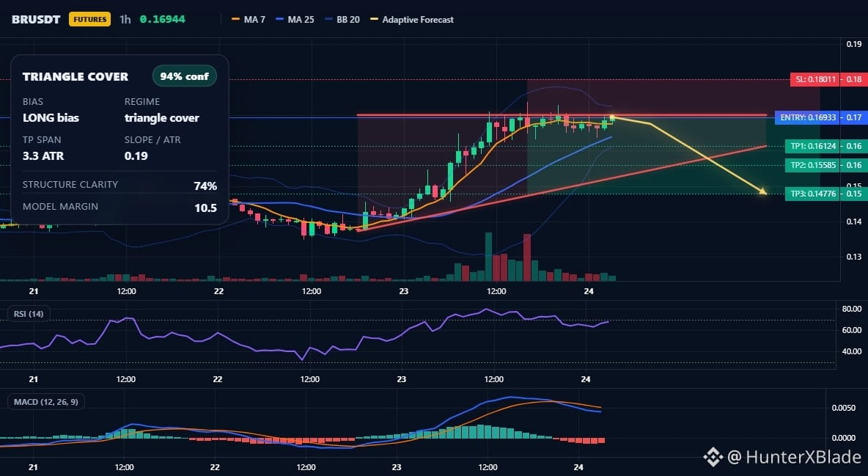Click the 24 date label on main chart
868x476 pixels.
click(589, 291)
